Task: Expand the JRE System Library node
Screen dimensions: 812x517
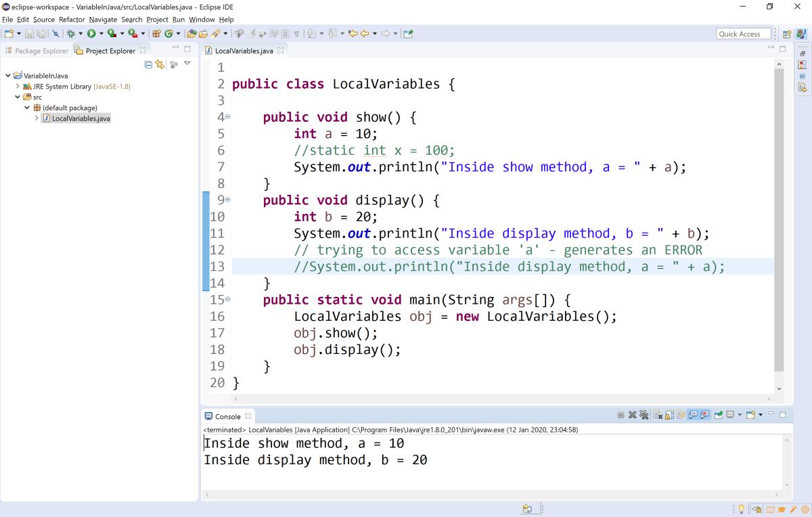Action: point(18,86)
